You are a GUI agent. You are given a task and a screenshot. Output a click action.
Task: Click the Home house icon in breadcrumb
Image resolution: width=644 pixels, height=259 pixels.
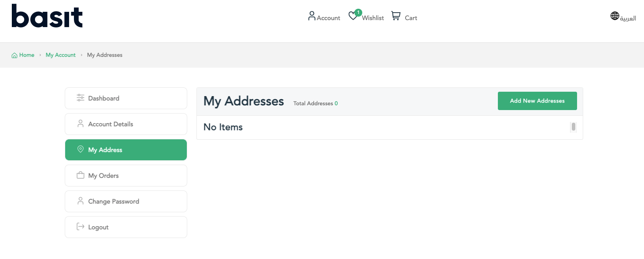(x=14, y=55)
